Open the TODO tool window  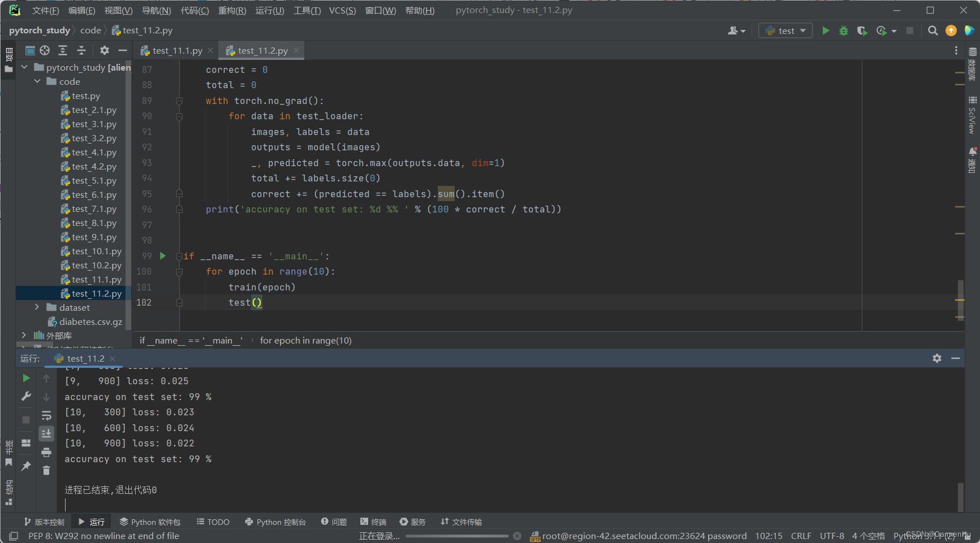pos(213,522)
